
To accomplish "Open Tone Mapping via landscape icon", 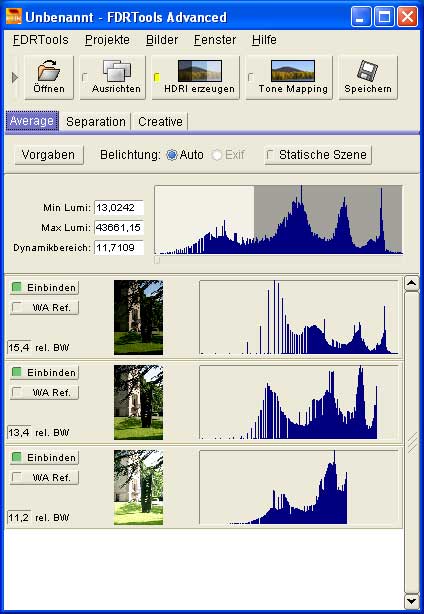I will pos(293,70).
